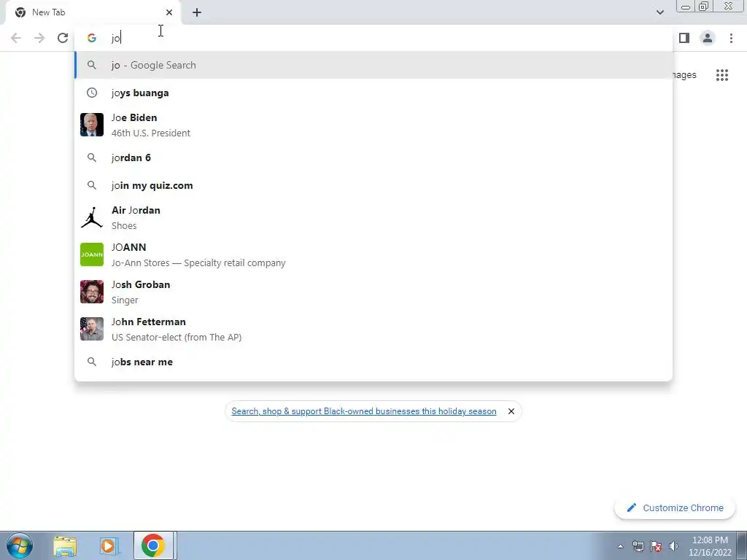Click the Images link
The height and width of the screenshot is (560, 747).
[684, 75]
